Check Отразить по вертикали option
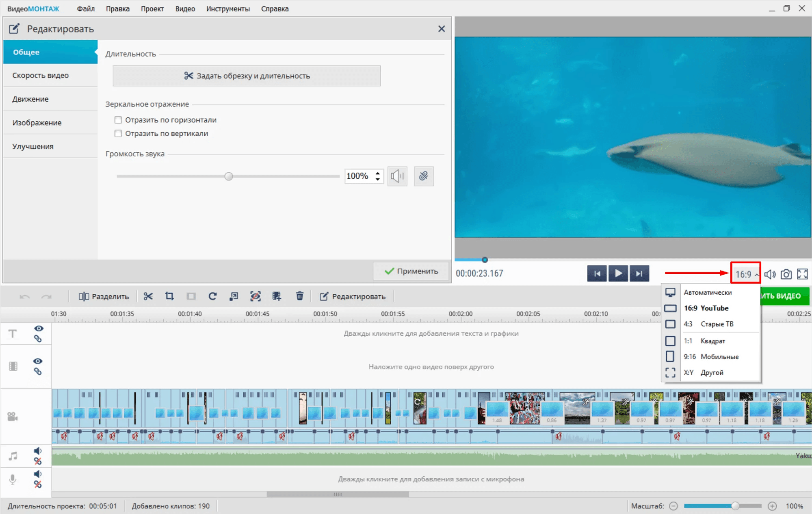Screen dimensions: 812x514 [x=118, y=133]
